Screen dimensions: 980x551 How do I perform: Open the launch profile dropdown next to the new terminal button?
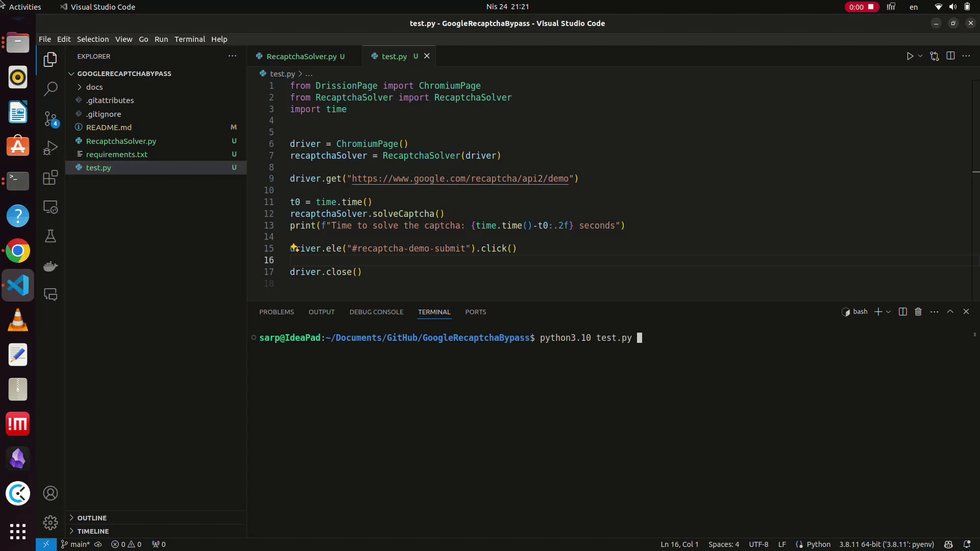tap(889, 312)
